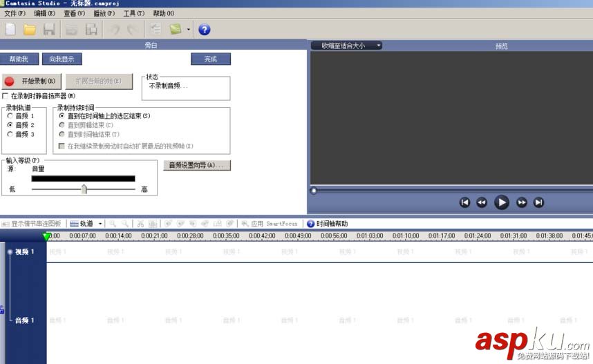The width and height of the screenshot is (593, 364).
Task: Open the task list checklist icon
Action: pyautogui.click(x=156, y=29)
